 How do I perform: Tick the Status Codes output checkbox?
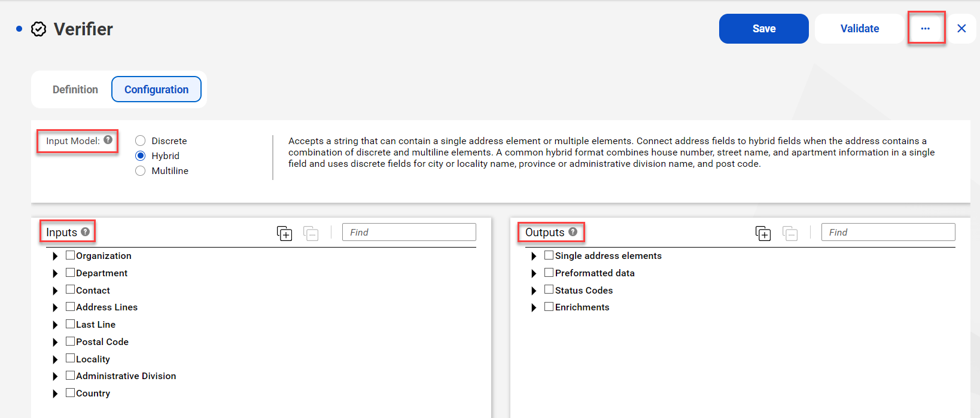[x=549, y=289]
